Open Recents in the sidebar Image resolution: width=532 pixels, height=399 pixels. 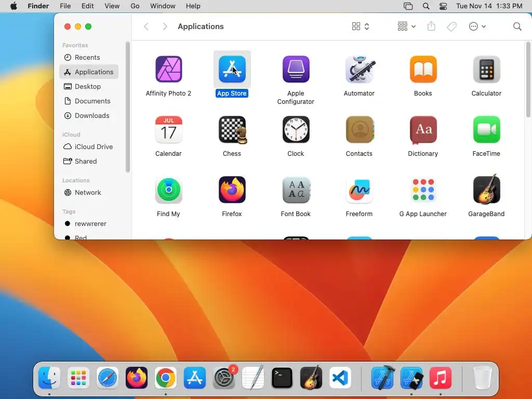tap(89, 57)
